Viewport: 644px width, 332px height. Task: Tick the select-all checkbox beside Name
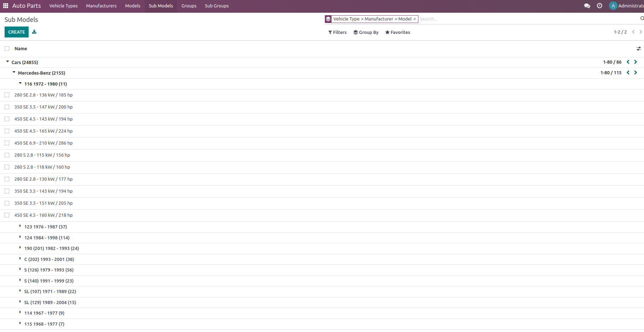tap(7, 49)
